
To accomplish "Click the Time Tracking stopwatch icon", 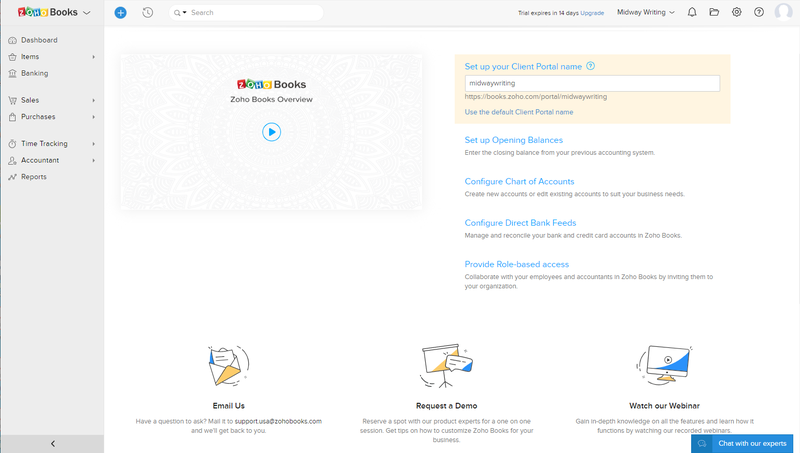I will pyautogui.click(x=12, y=144).
